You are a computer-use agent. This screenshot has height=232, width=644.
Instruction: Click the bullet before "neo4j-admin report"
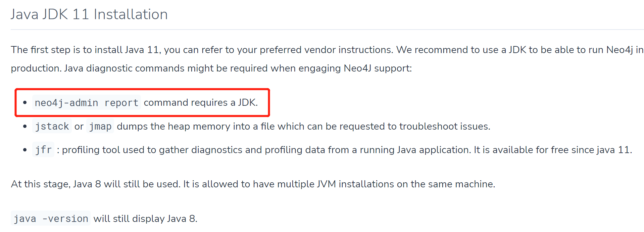25,103
